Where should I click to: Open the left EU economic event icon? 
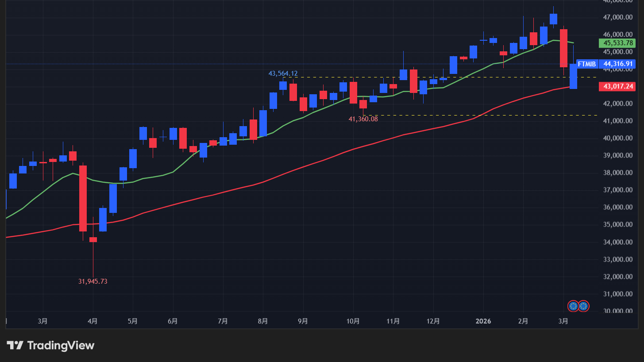[573, 306]
